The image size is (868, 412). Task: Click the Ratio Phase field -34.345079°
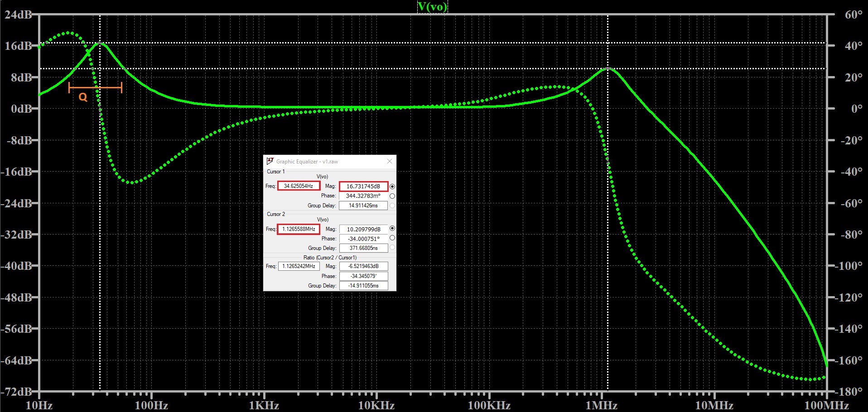click(363, 276)
